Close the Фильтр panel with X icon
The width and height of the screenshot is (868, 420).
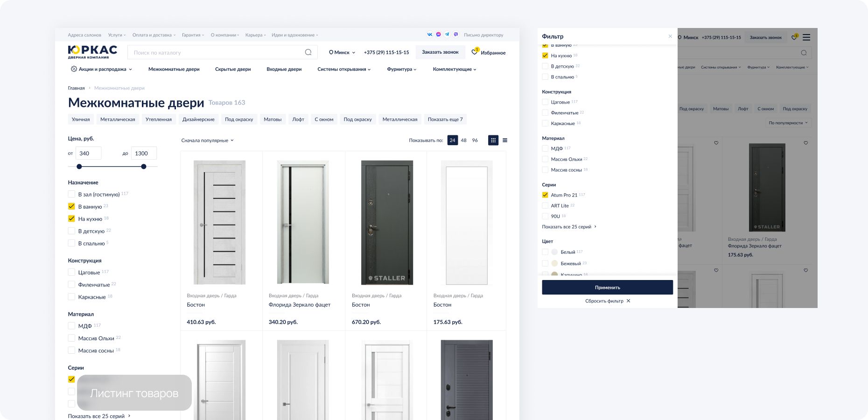click(670, 36)
